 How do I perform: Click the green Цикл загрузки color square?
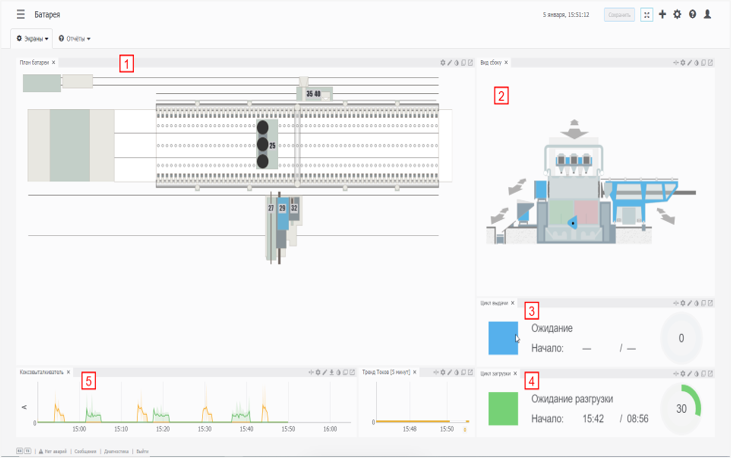503,408
